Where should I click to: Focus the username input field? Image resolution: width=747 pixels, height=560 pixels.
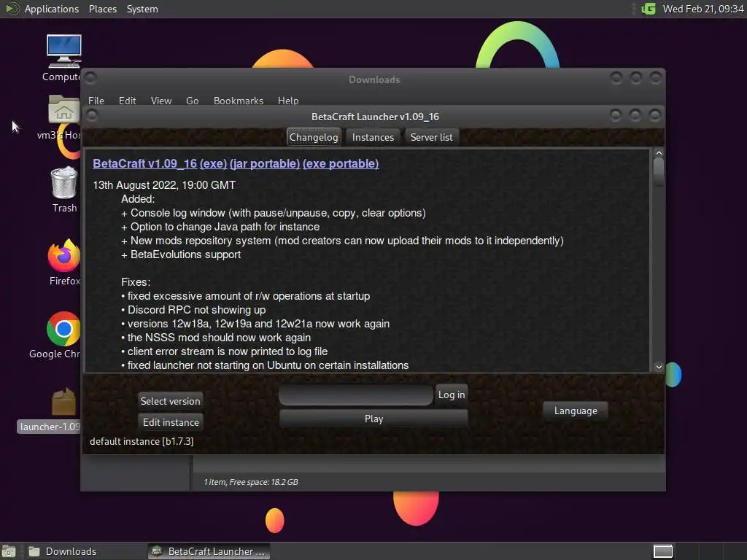(x=356, y=395)
